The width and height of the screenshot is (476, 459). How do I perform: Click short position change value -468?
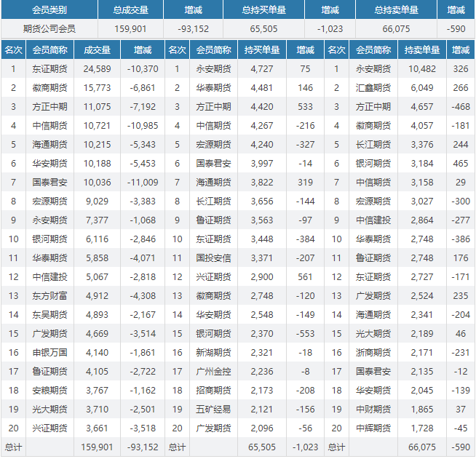click(461, 107)
